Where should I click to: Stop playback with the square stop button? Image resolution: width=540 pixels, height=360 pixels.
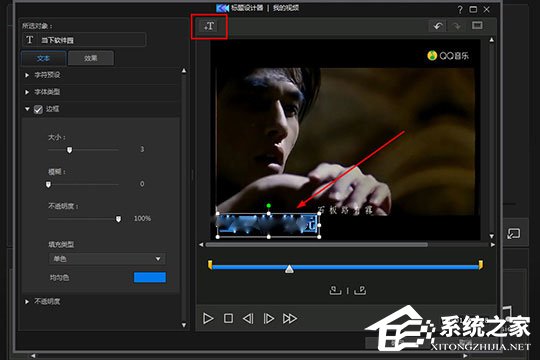pos(228,318)
